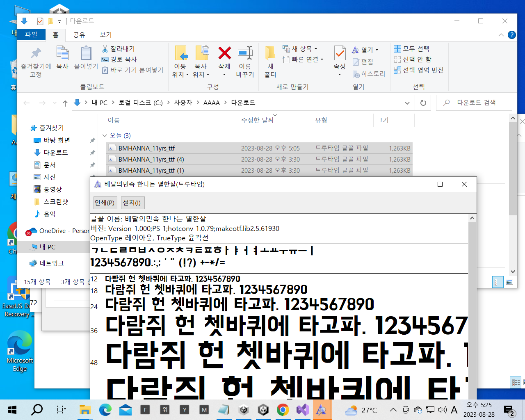Open the 파일 file tab
The width and height of the screenshot is (525, 420).
pos(31,34)
